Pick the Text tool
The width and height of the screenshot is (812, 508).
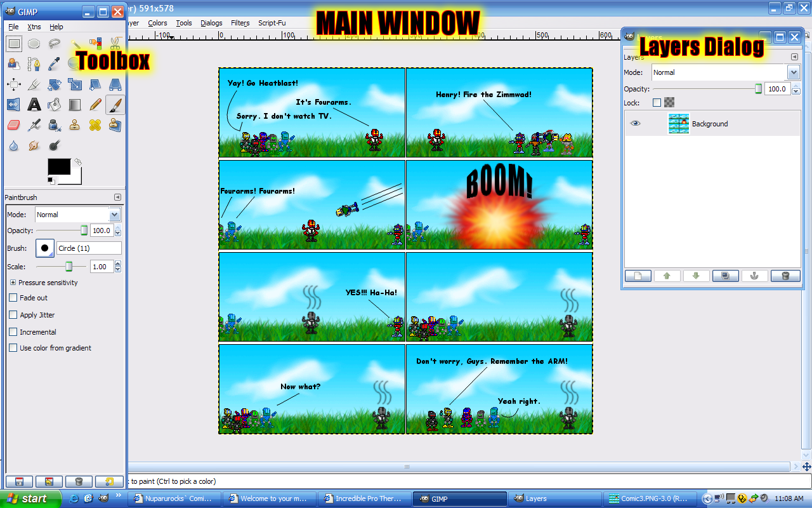[x=34, y=105]
